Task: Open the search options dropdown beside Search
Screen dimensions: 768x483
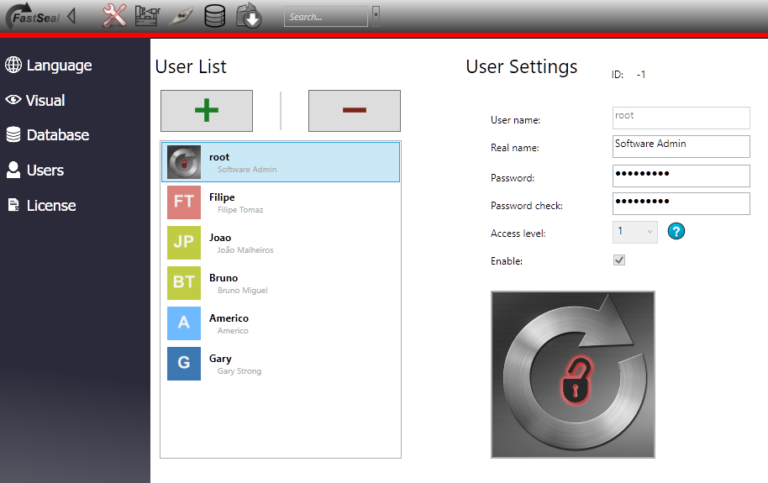Action: [376, 16]
